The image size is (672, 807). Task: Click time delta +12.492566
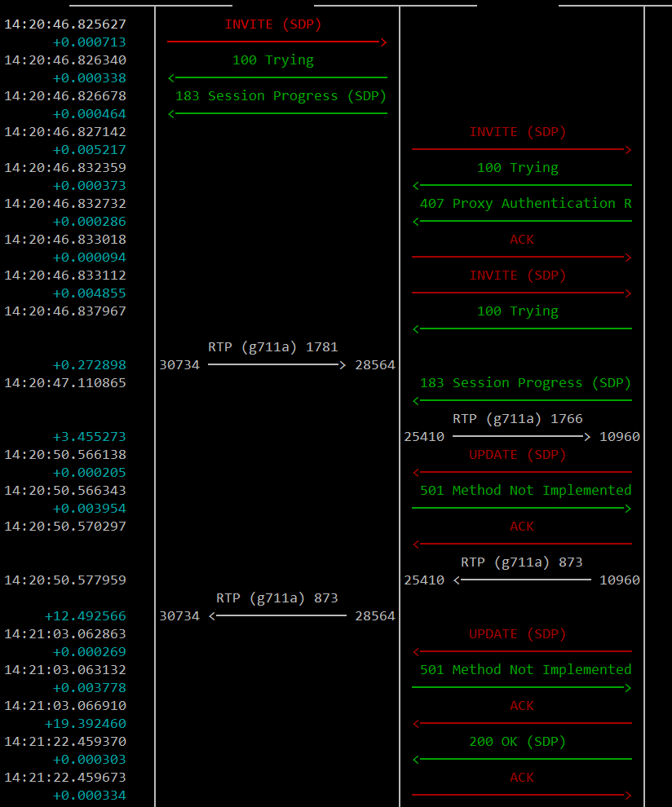86,616
